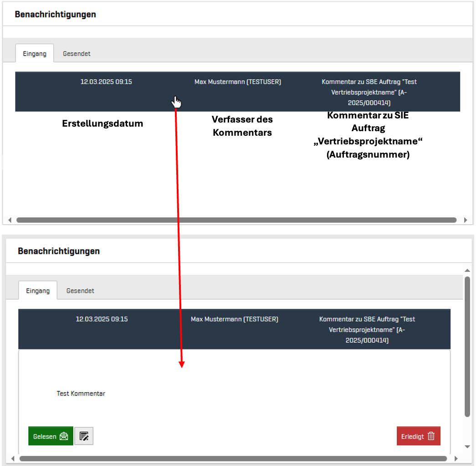Click the lower panel vertical scrollbar thumb
The height and width of the screenshot is (466, 476).
(x=467, y=346)
